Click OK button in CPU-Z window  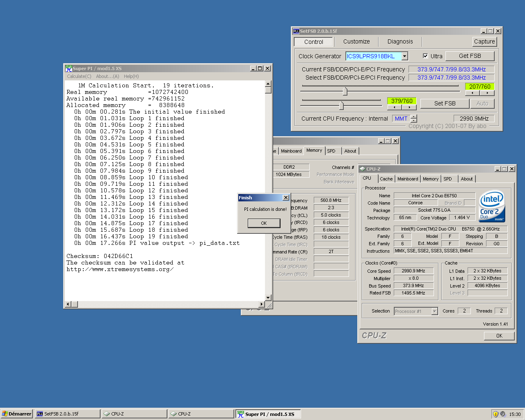(x=499, y=336)
